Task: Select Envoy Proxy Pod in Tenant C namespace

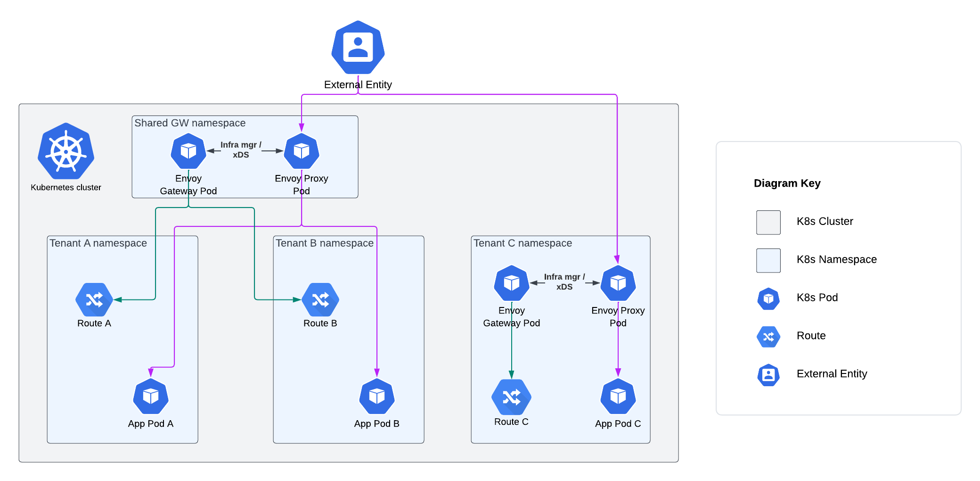Action: [x=618, y=283]
